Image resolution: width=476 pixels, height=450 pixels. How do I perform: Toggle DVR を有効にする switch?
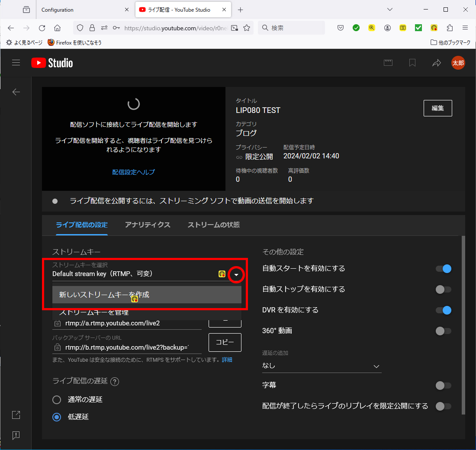click(x=444, y=310)
